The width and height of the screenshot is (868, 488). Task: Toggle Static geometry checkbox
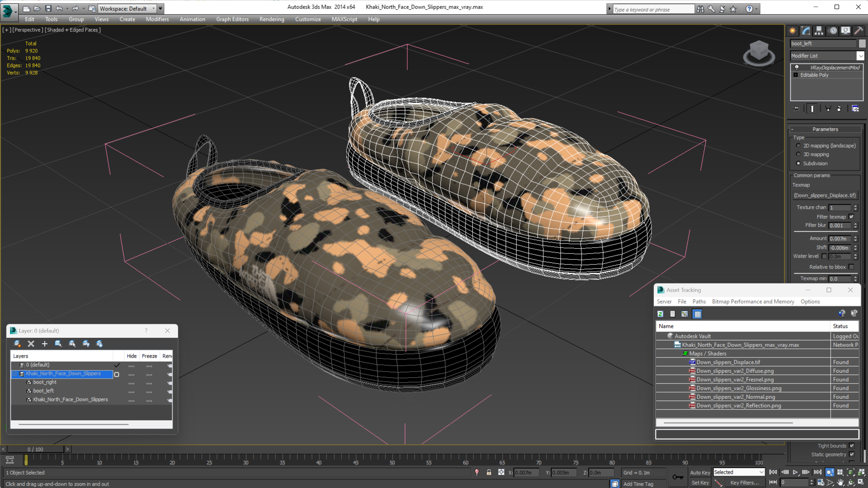point(852,454)
